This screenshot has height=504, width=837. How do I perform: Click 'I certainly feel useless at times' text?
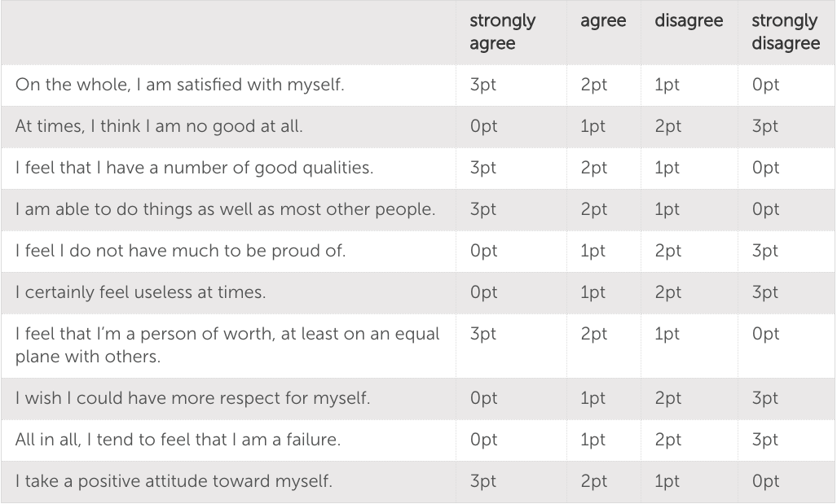tap(140, 293)
